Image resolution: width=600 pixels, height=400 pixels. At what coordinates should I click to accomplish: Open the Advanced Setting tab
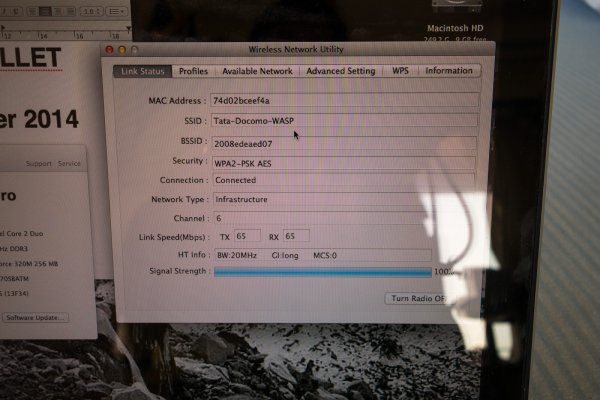click(x=341, y=71)
